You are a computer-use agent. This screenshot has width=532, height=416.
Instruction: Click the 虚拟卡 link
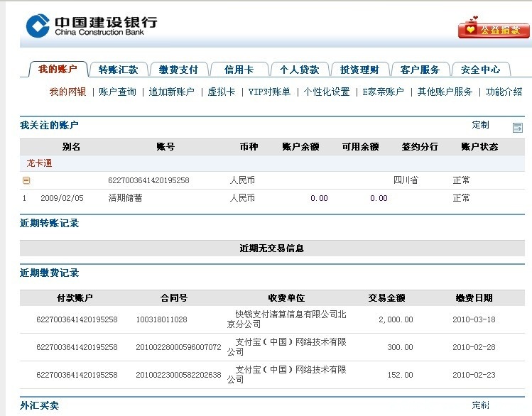coord(222,92)
